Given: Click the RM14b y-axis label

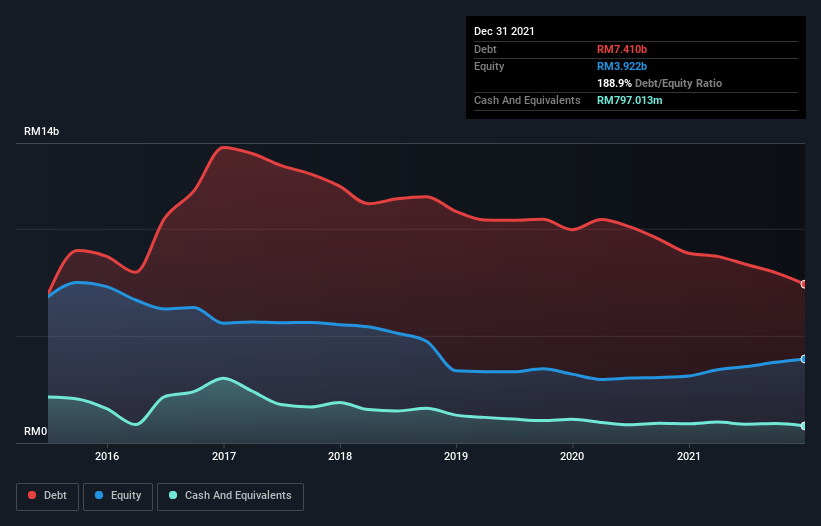Looking at the screenshot, I should point(41,131).
